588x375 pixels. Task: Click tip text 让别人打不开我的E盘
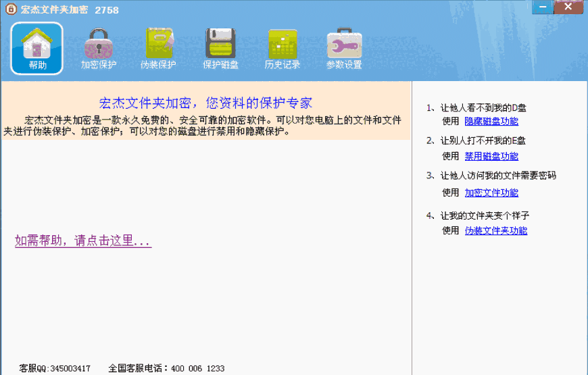coord(483,141)
